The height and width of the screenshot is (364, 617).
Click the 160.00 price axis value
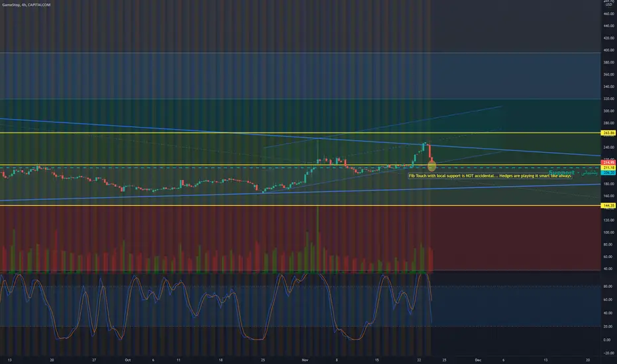point(608,196)
